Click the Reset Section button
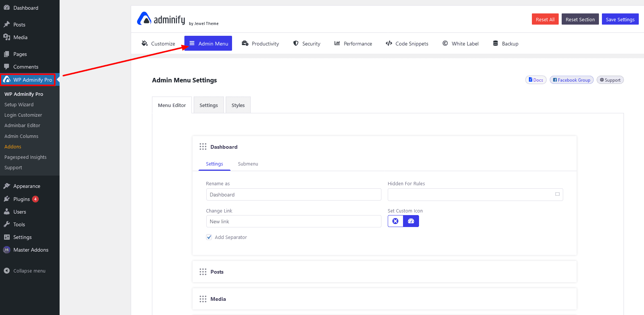The width and height of the screenshot is (644, 315). click(x=580, y=19)
